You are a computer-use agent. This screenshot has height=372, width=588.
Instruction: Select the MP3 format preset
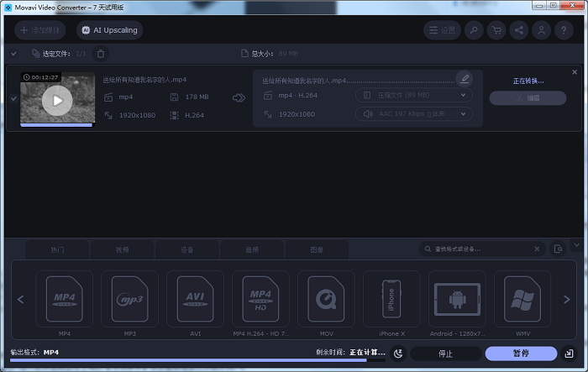click(129, 299)
